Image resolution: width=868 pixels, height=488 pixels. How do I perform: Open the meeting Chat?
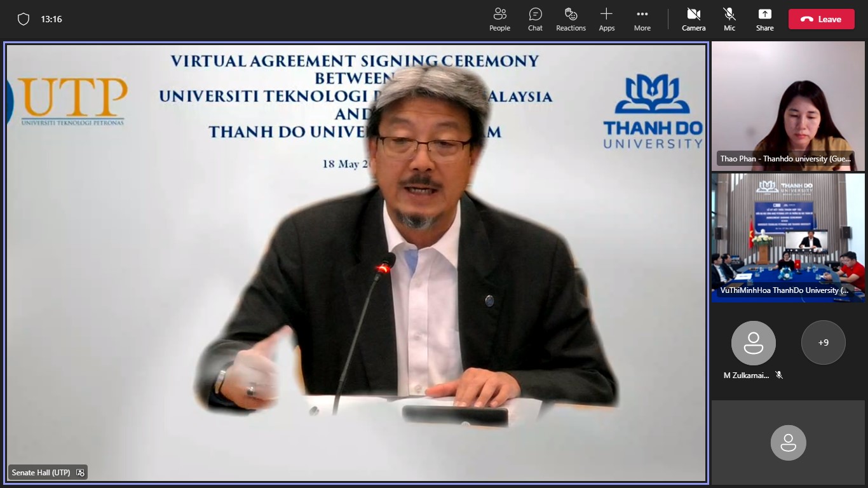535,19
